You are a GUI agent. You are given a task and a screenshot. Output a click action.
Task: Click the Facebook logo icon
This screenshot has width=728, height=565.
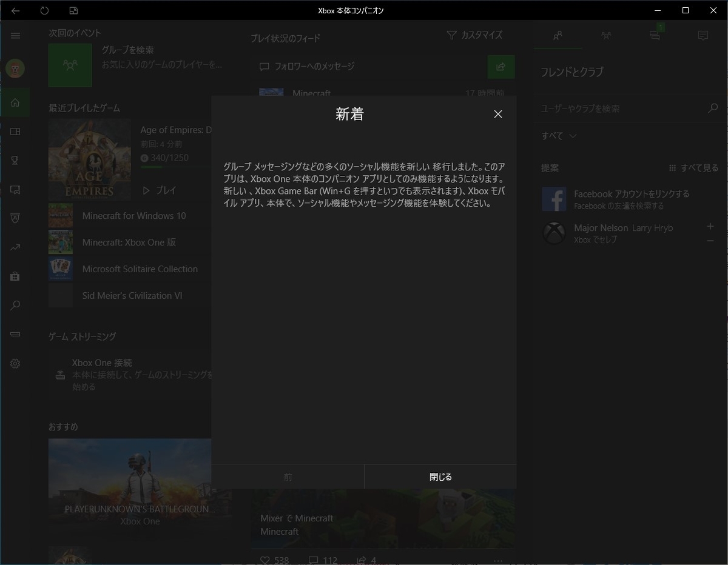pos(554,199)
